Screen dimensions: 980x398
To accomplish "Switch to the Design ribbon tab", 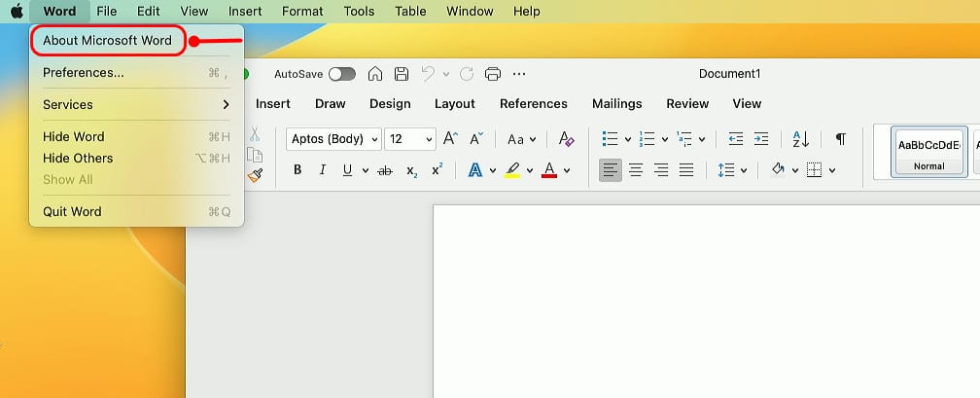I will (390, 104).
